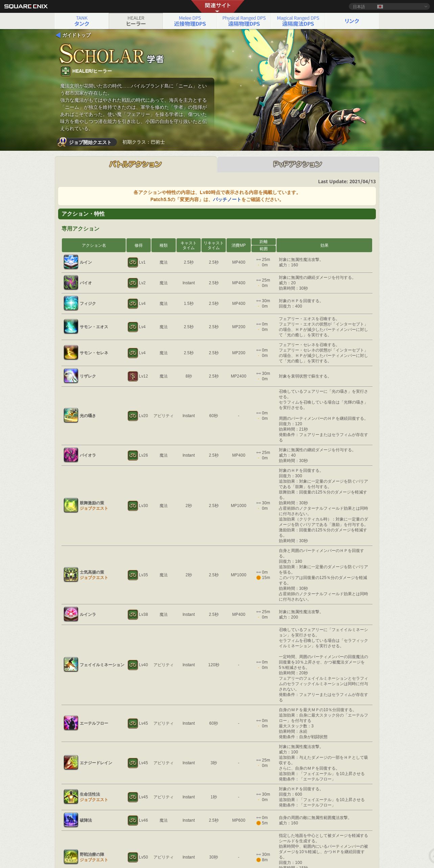The image size is (434, 868).
Task: Click the 初期クラス：巴術士 text
Action: (x=144, y=142)
